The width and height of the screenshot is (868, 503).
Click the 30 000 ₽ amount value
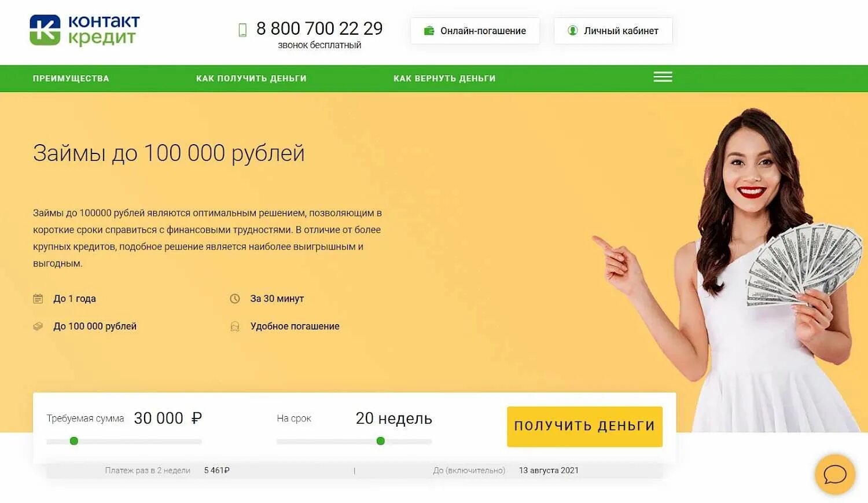pos(168,418)
